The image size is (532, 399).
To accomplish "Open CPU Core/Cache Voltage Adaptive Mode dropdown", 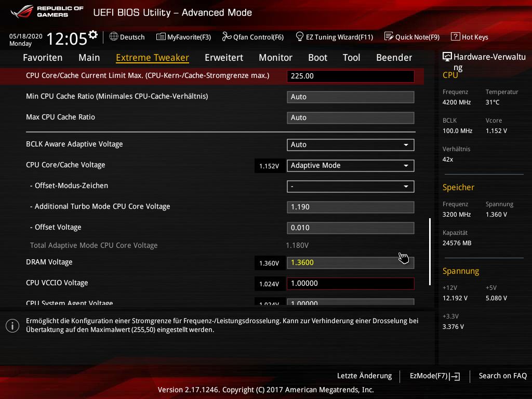I will tap(351, 166).
